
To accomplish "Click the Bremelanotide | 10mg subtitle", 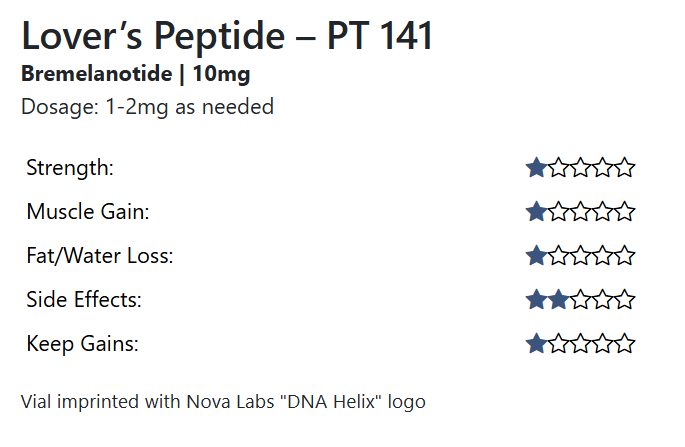I will tap(135, 74).
